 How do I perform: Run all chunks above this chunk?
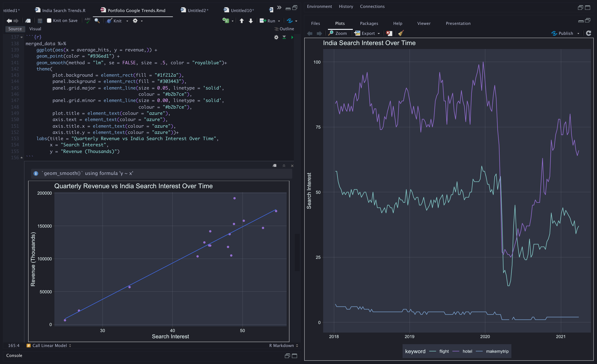point(284,37)
